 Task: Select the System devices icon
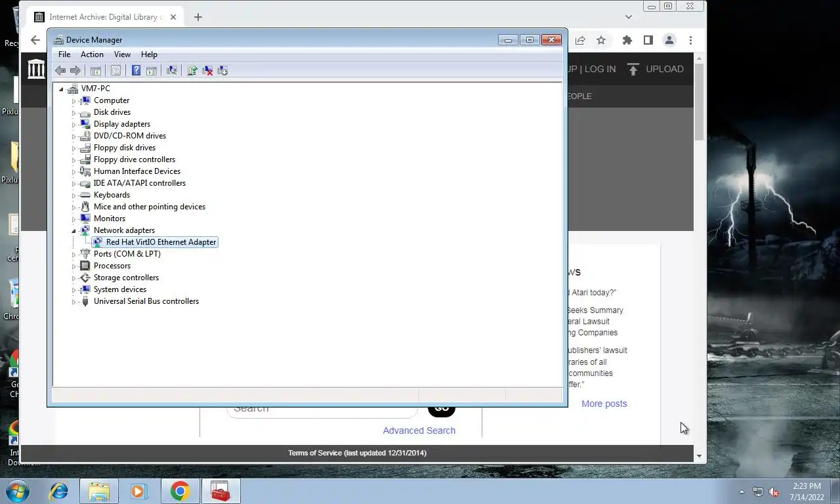85,289
